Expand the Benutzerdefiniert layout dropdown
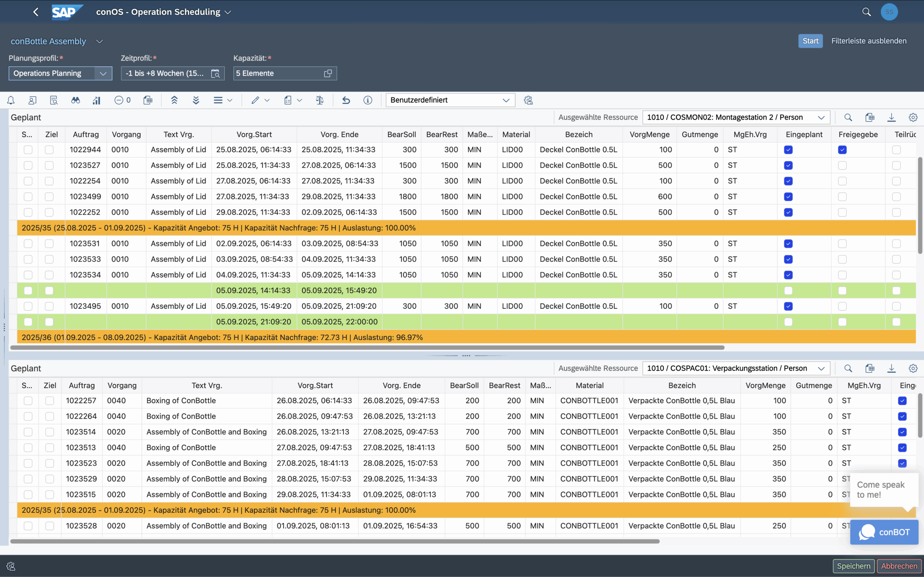This screenshot has width=924, height=577. [506, 100]
